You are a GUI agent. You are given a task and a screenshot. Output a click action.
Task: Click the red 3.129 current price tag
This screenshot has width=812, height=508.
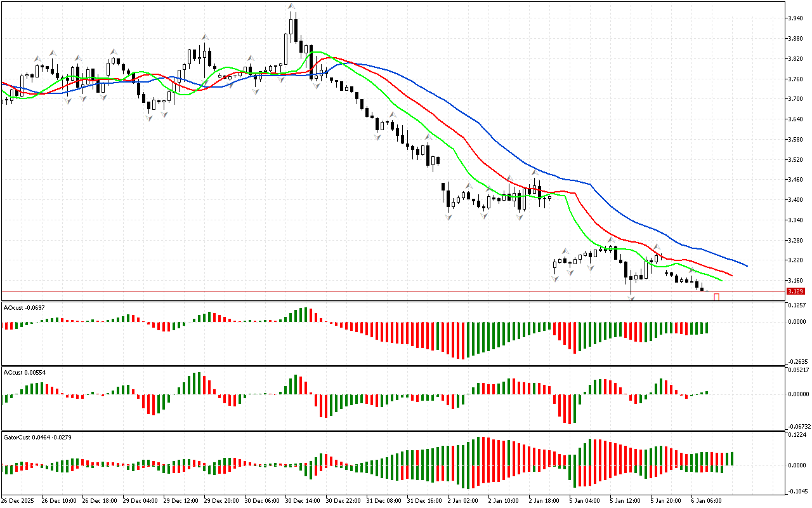795,291
